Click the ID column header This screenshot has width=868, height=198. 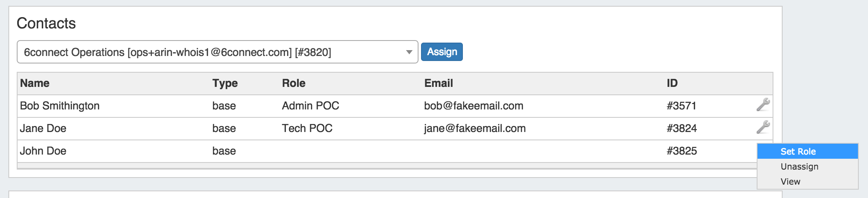coord(672,83)
